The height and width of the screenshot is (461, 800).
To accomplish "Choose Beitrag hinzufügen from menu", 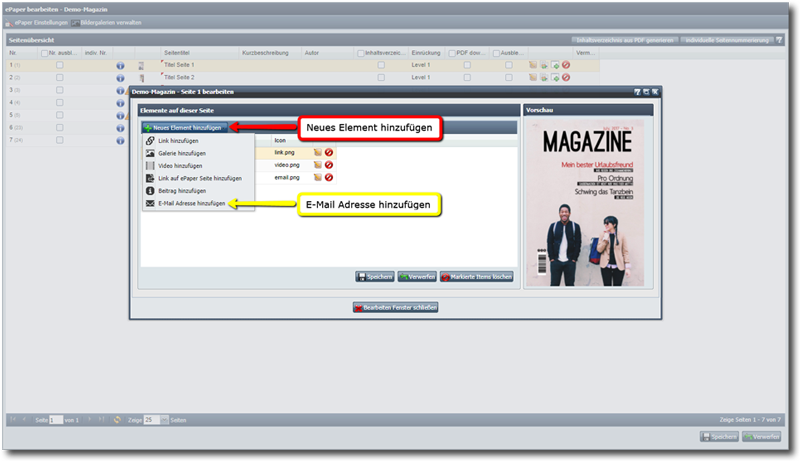I will point(198,191).
